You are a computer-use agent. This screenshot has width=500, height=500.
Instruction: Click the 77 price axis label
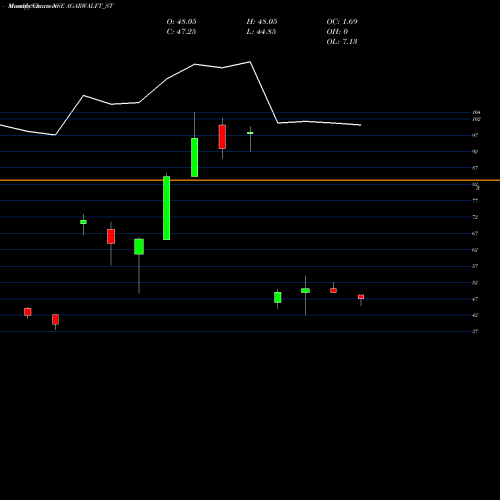[x=475, y=201]
